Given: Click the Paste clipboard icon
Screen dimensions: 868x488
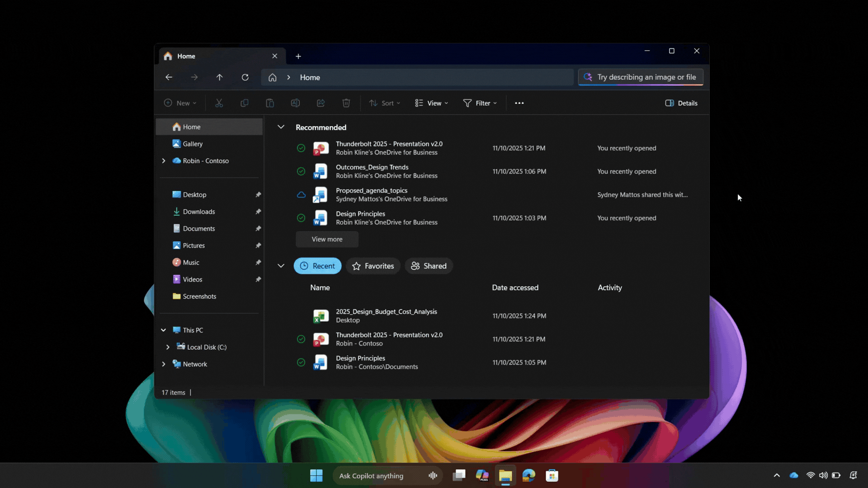Looking at the screenshot, I should point(270,103).
